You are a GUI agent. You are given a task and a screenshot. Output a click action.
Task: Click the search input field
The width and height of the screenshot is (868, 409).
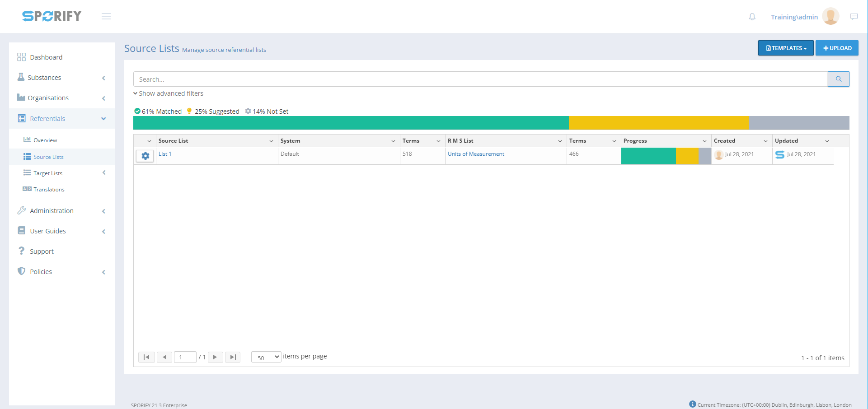pyautogui.click(x=480, y=79)
